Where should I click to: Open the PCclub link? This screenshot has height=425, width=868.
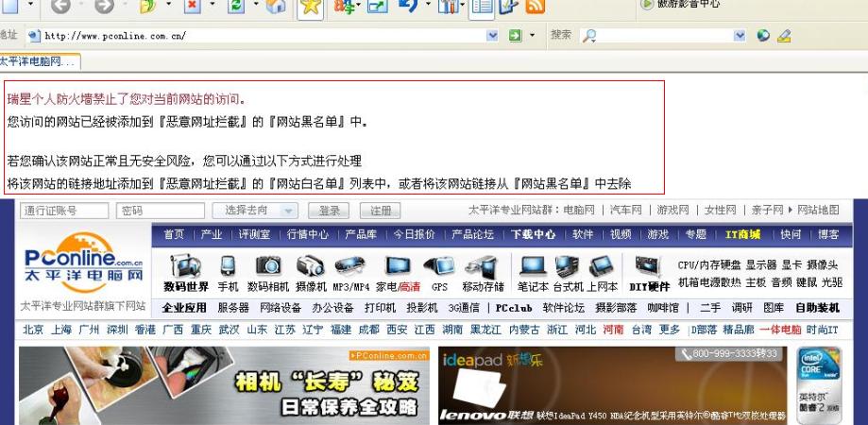click(x=514, y=308)
